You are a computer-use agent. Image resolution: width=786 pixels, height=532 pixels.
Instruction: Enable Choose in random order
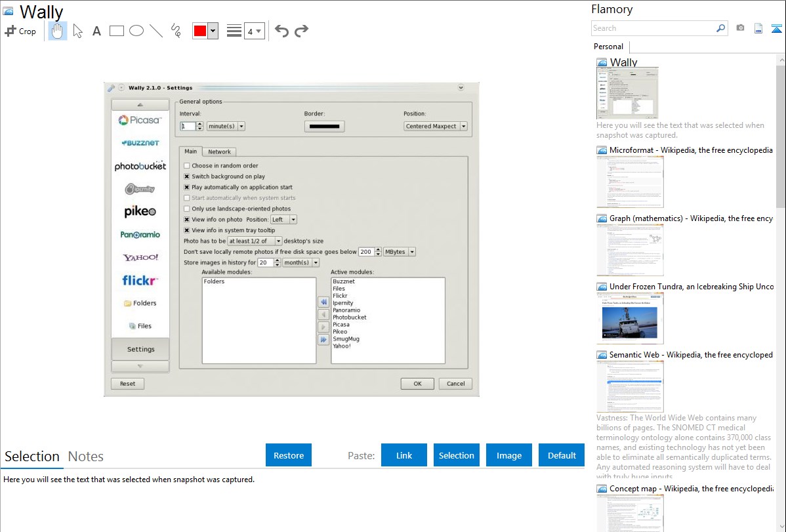[x=186, y=165]
